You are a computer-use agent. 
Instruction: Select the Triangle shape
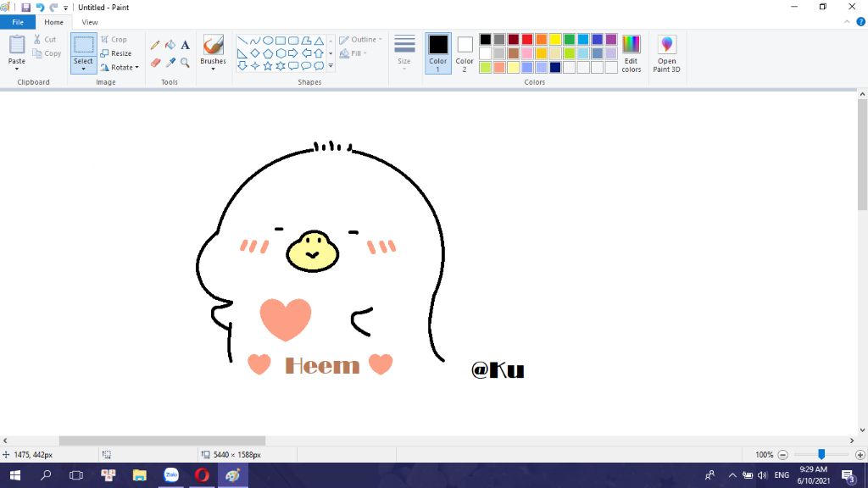319,41
